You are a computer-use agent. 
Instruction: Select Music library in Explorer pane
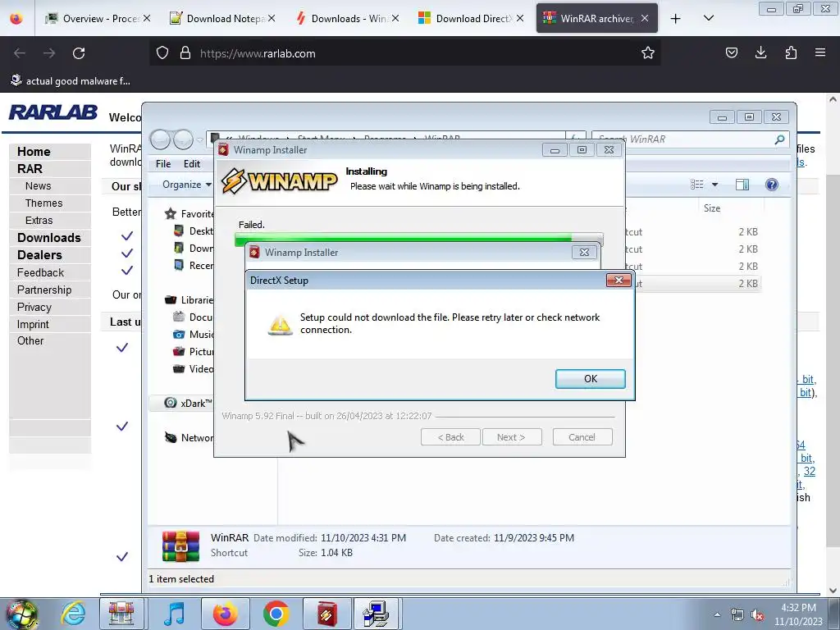coord(194,335)
